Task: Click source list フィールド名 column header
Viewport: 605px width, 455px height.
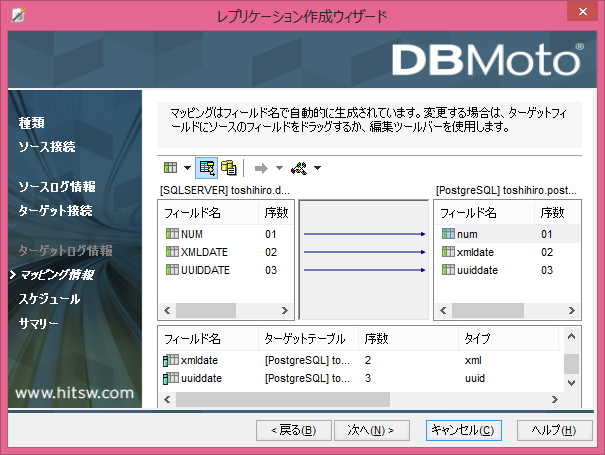Action: 208,213
